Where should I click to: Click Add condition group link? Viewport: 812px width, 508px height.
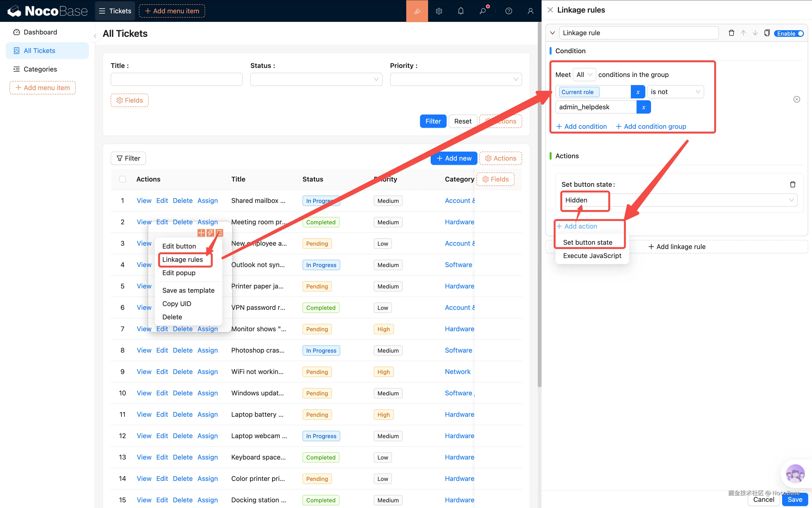(651, 126)
